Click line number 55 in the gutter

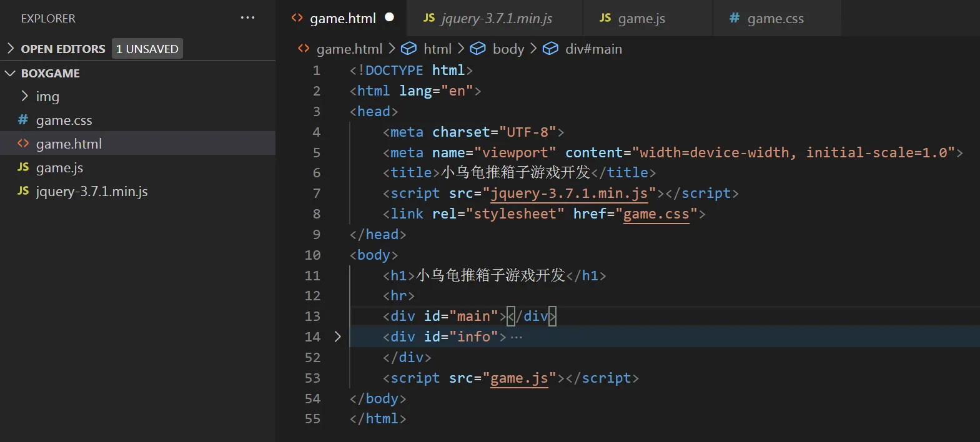[312, 419]
